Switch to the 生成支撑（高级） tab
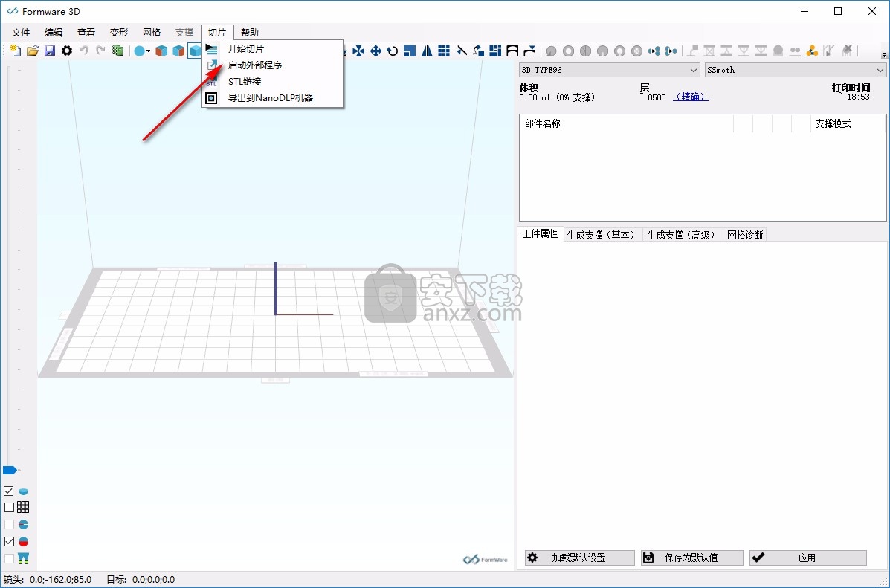This screenshot has height=588, width=890. coord(683,235)
